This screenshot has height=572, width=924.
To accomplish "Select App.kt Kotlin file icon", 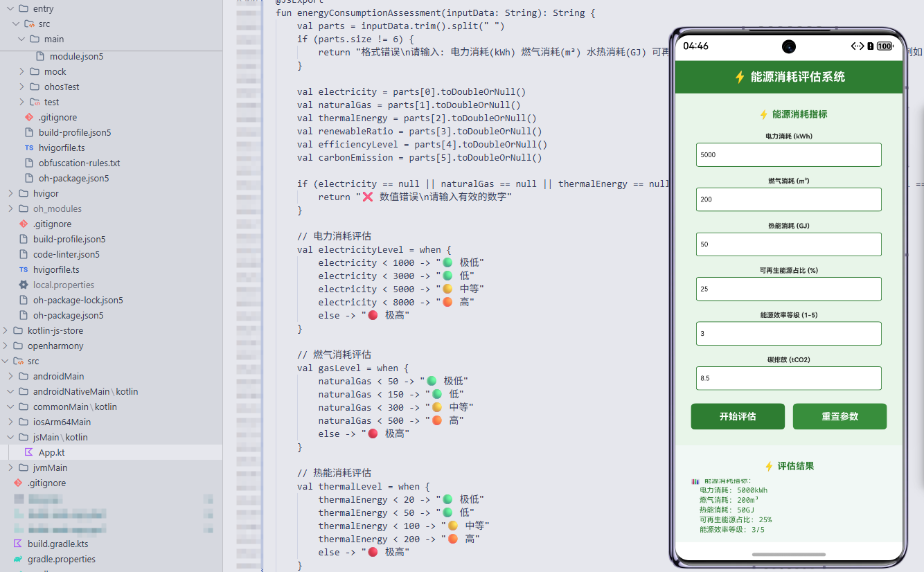I will click(28, 452).
